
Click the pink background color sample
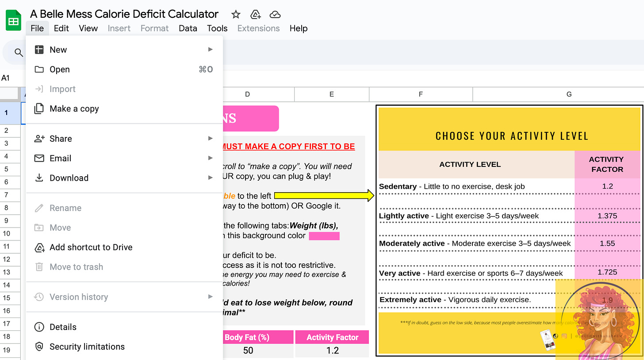pyautogui.click(x=324, y=236)
